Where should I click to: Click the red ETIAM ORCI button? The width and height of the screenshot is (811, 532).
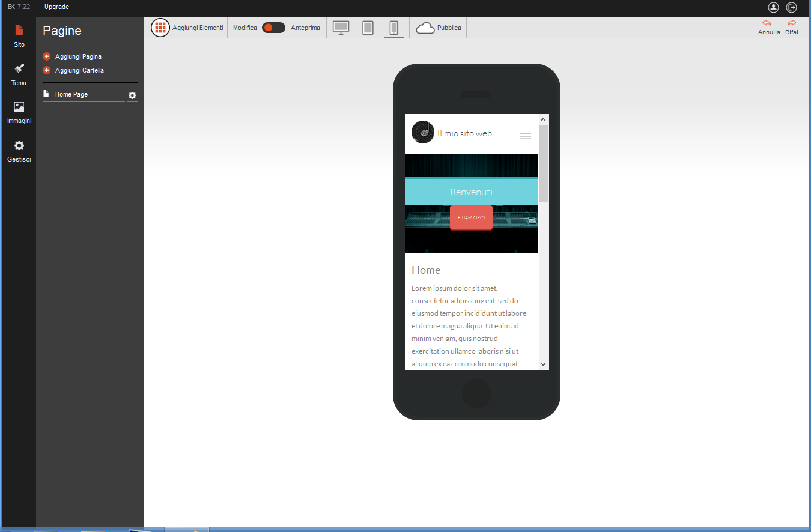[471, 217]
